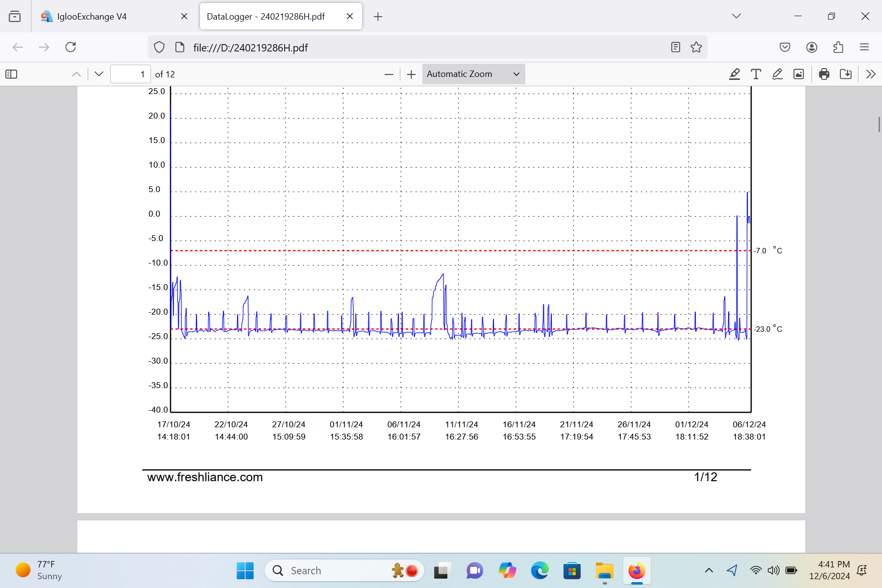
Task: Bookmark this page with star icon
Action: pyautogui.click(x=696, y=47)
